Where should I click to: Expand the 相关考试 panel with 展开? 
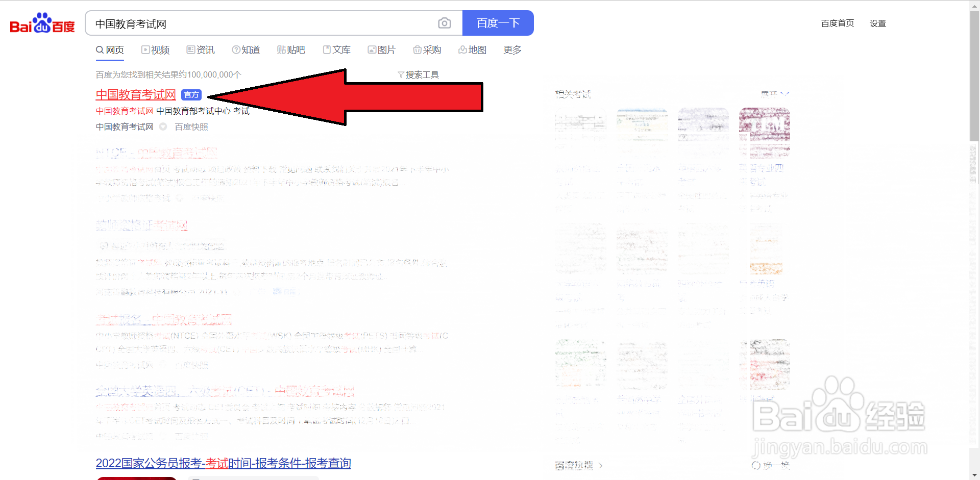775,94
